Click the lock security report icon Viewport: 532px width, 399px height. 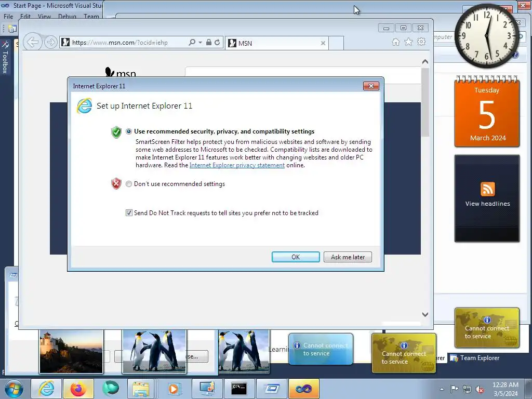point(209,43)
